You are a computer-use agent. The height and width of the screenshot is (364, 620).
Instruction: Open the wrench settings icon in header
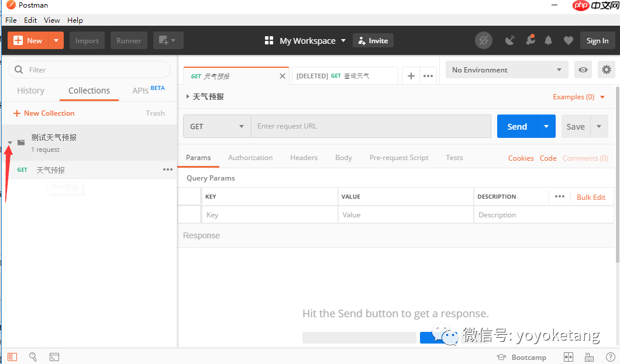click(530, 40)
